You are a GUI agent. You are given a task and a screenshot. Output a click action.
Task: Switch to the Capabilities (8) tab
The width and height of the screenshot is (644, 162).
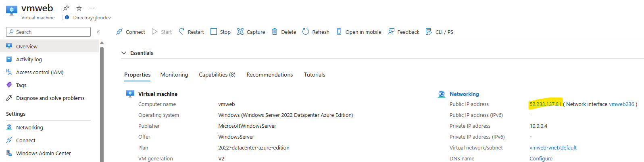pos(217,75)
